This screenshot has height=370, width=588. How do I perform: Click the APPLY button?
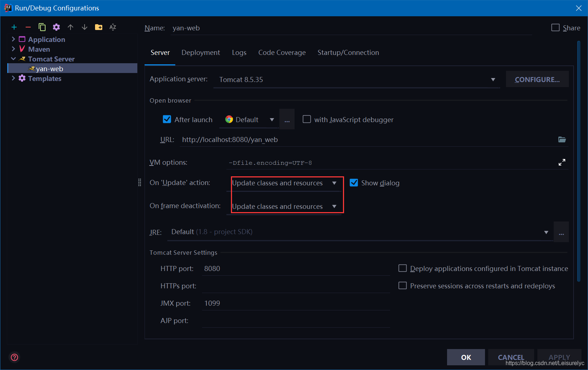pos(559,357)
